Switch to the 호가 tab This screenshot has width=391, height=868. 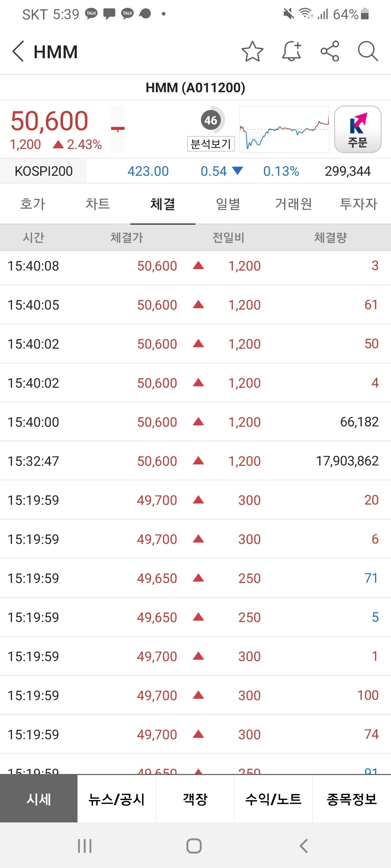click(33, 204)
